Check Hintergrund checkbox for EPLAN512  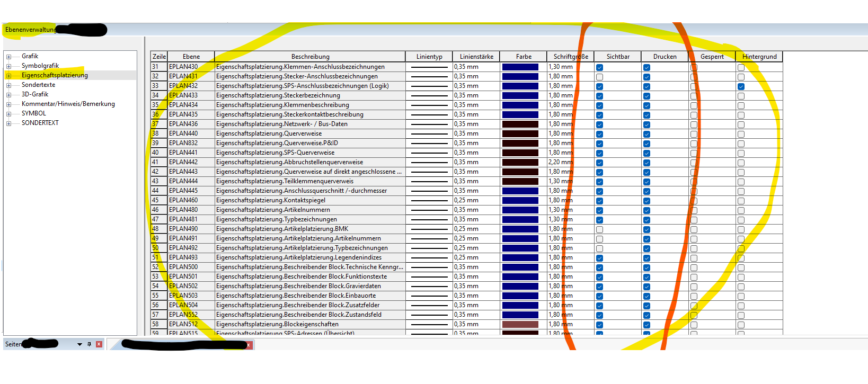[x=741, y=325]
